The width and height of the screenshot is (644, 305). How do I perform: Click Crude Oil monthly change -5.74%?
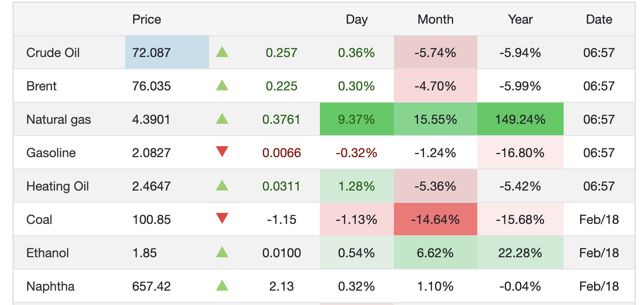point(435,53)
